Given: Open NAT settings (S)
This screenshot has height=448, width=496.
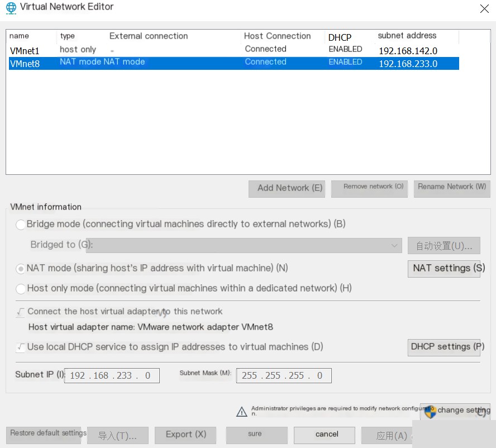Looking at the screenshot, I should tap(444, 269).
